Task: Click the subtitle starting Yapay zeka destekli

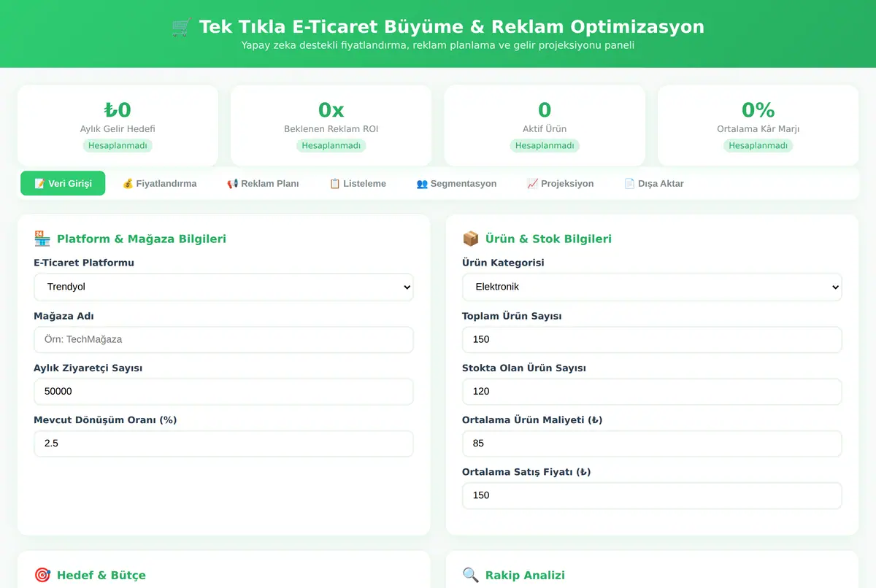Action: 438,45
